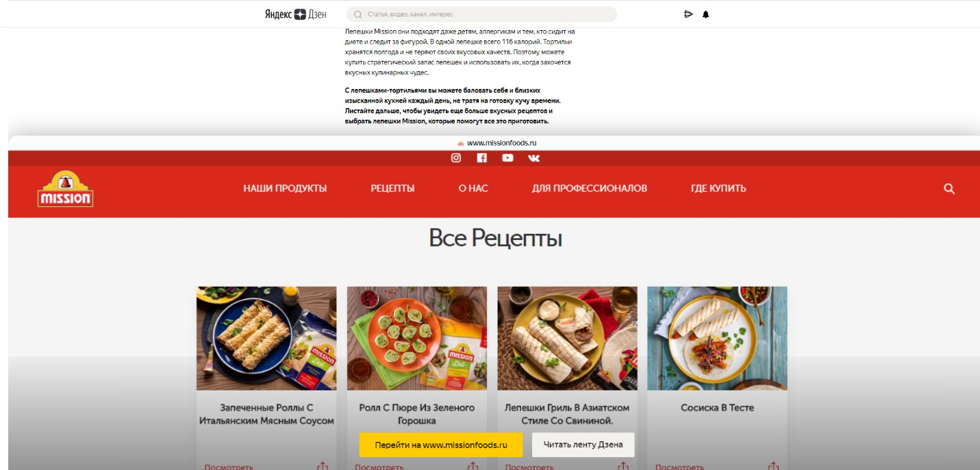Click the Yandex Zen messages arrow icon
The image size is (980, 470).
pyautogui.click(x=688, y=14)
